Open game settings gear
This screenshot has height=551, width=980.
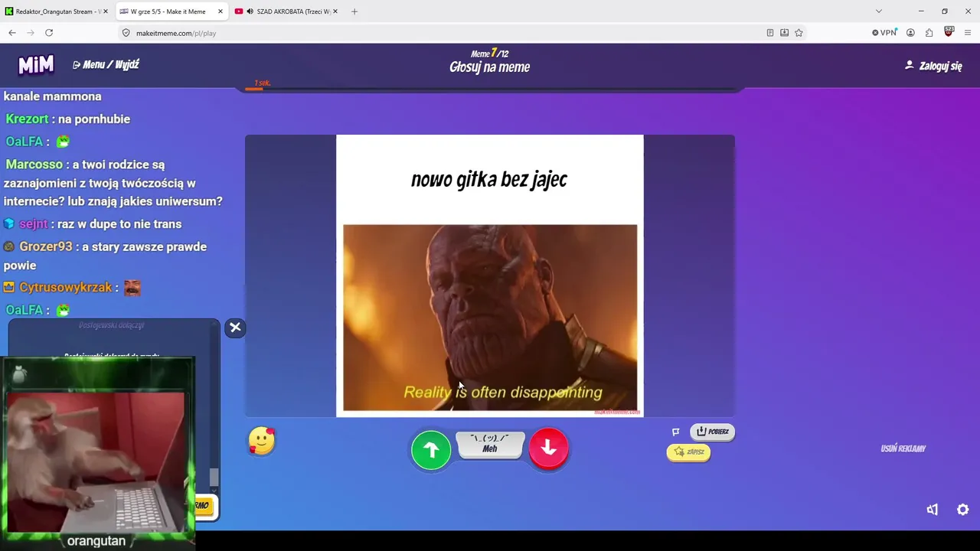click(963, 510)
